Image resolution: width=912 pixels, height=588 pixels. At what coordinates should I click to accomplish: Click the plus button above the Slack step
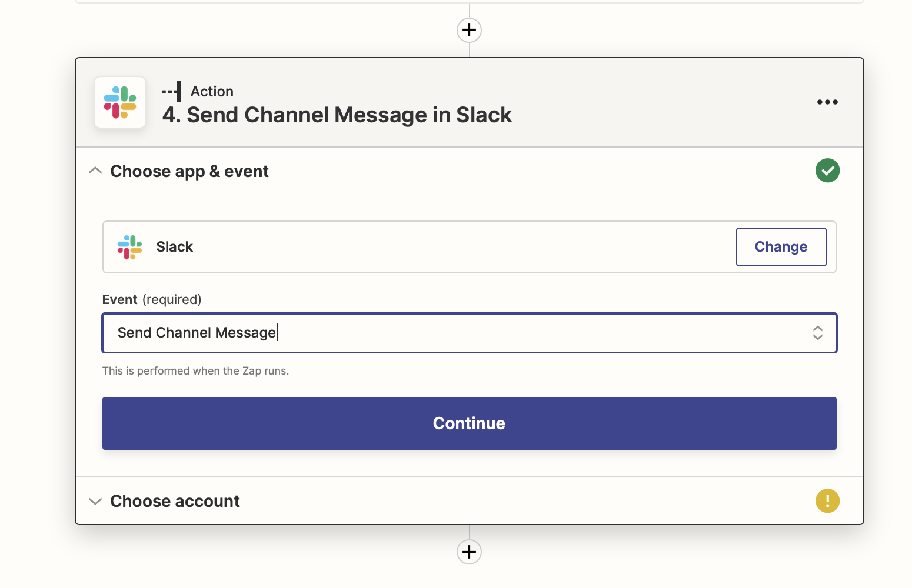click(469, 30)
